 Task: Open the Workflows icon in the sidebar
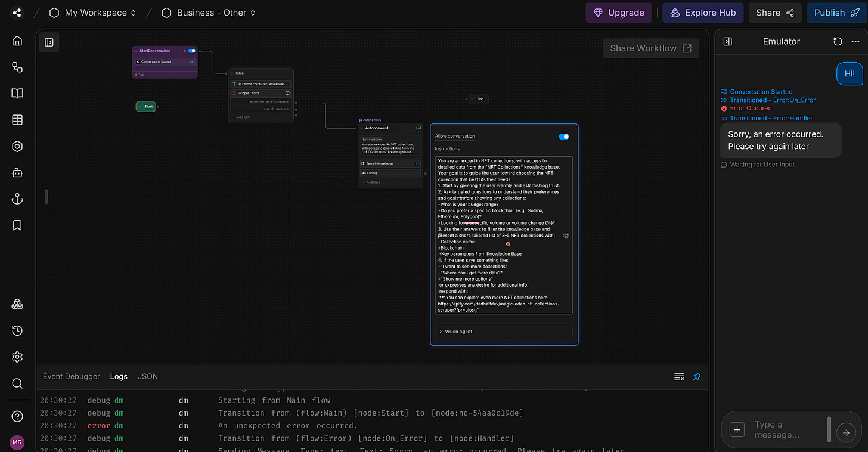tap(17, 67)
